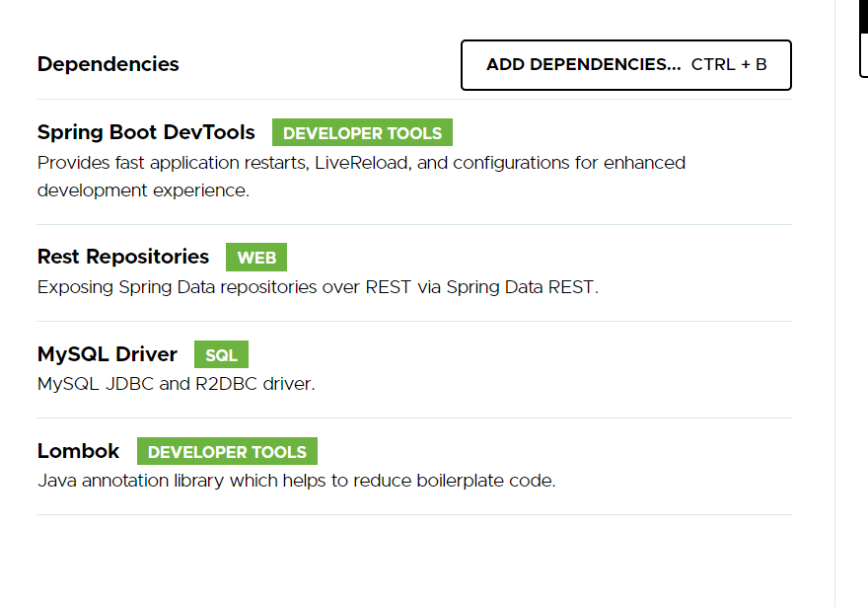868x607 pixels.
Task: Click the green WEB category tag
Action: (x=256, y=258)
